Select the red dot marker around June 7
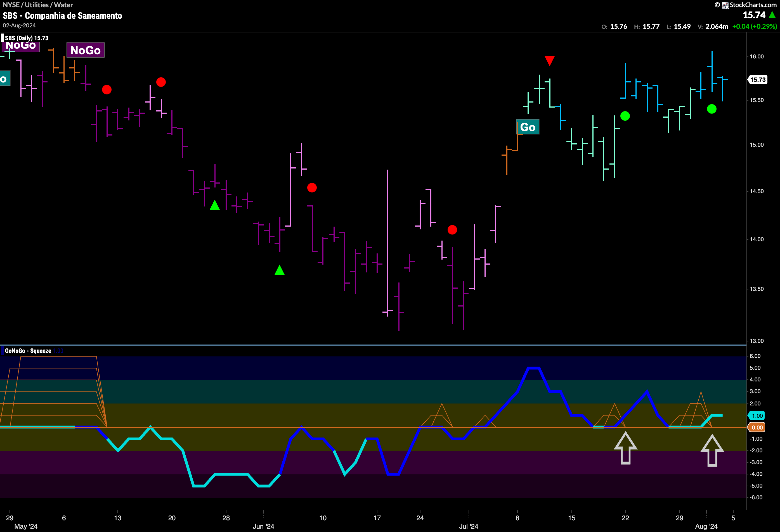 312,187
